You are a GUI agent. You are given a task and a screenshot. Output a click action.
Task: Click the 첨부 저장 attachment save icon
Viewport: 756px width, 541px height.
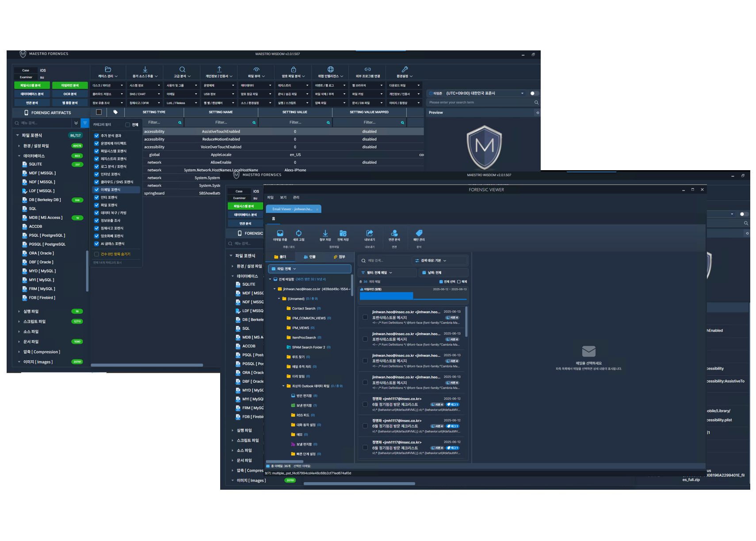coord(325,233)
